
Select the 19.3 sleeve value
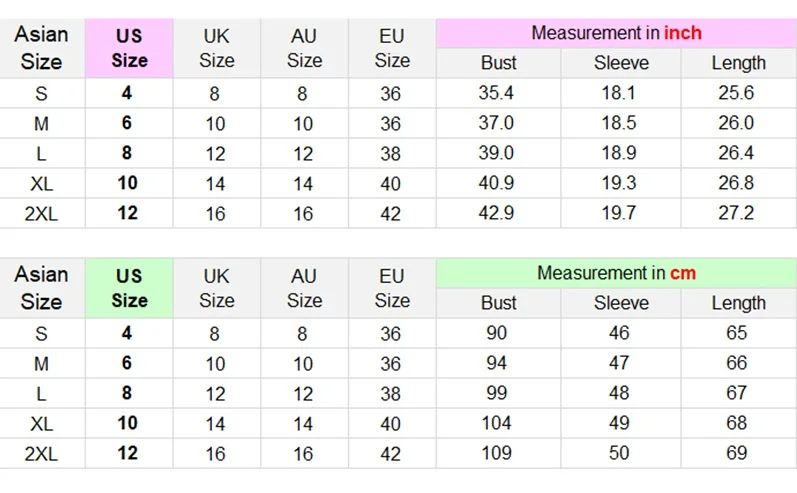(621, 183)
